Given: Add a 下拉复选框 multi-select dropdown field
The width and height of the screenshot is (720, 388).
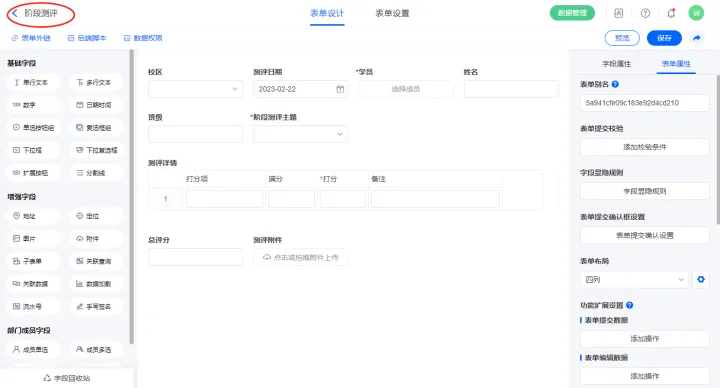Looking at the screenshot, I should click(96, 150).
